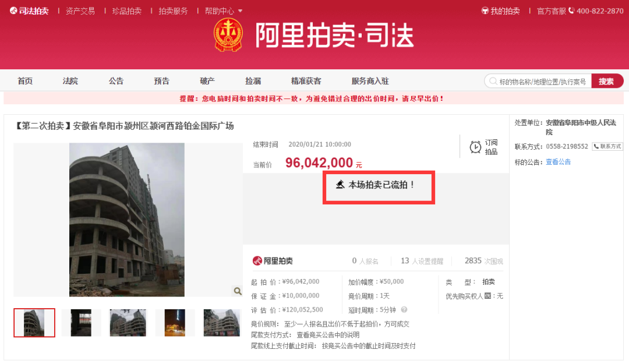Open the 资产交易 top link
629x364 pixels.
tap(80, 11)
